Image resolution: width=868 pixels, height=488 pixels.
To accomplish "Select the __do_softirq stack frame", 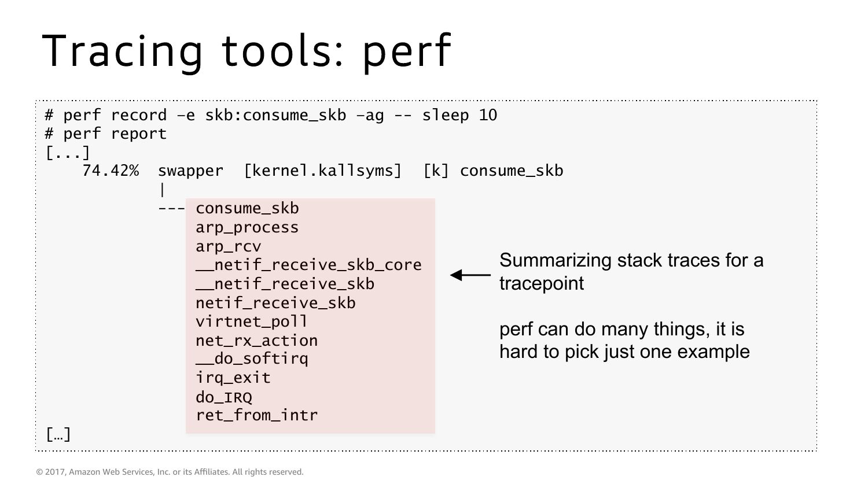I will coord(252,359).
